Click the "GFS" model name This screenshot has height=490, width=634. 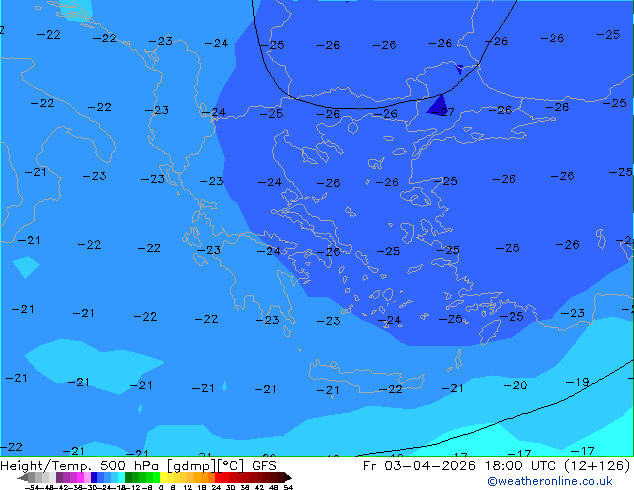tap(264, 466)
